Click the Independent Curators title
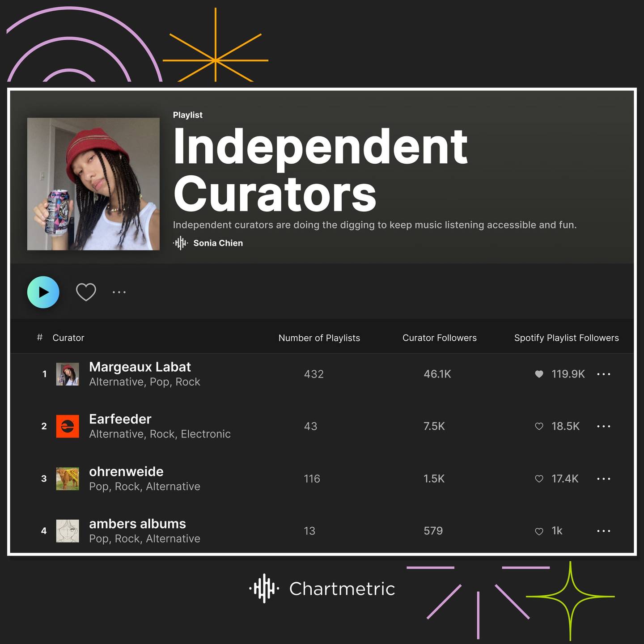The height and width of the screenshot is (644, 644). point(320,169)
